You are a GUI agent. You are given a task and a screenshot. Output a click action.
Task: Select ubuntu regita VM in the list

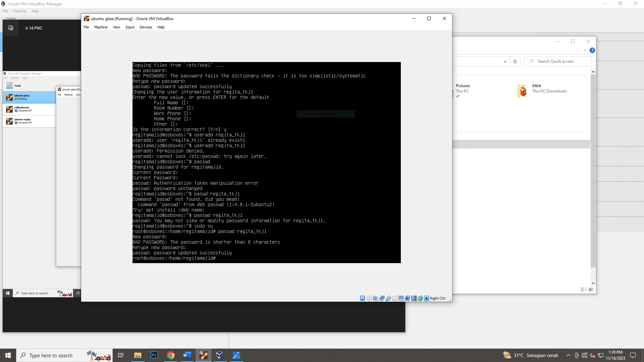(30, 121)
